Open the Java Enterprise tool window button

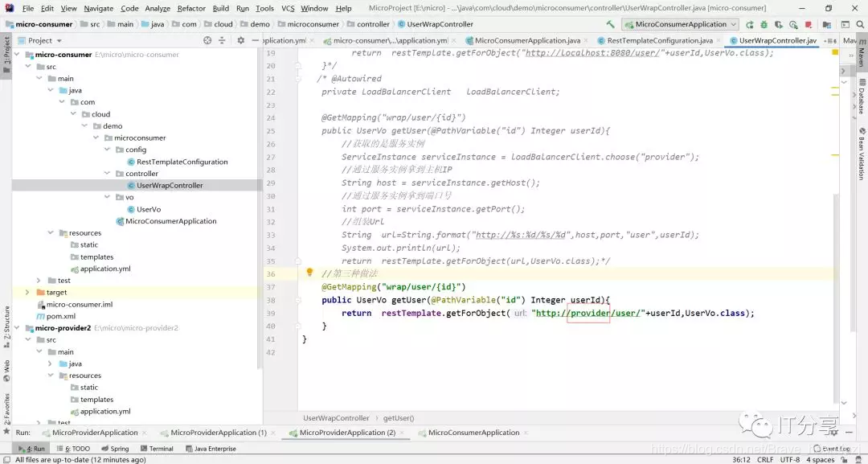[209, 449]
